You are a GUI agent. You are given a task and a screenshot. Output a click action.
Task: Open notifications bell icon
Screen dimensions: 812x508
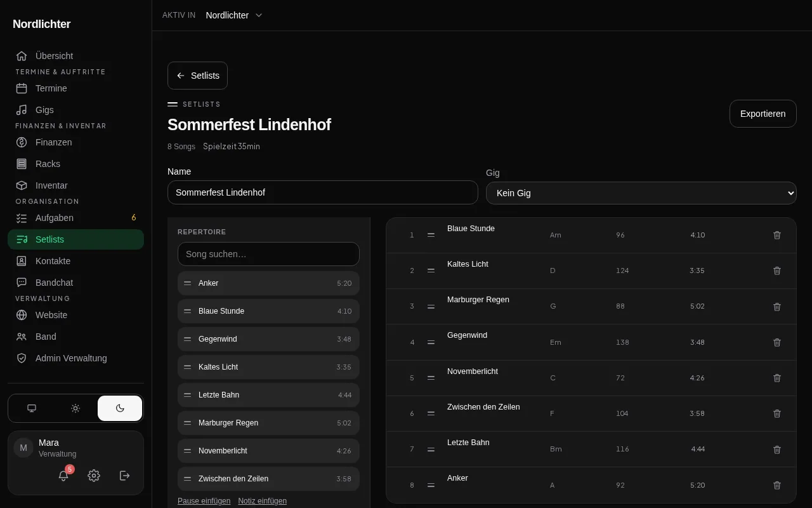point(63,476)
